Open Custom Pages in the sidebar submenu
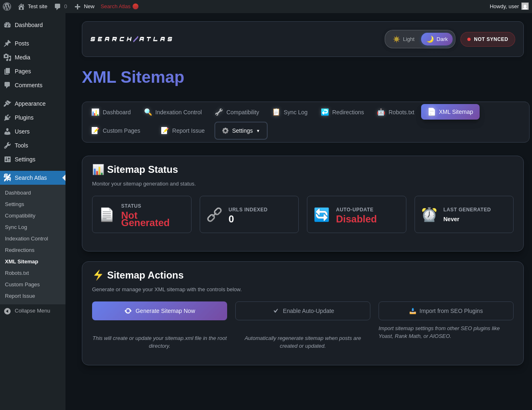532x410 pixels. coord(33,285)
